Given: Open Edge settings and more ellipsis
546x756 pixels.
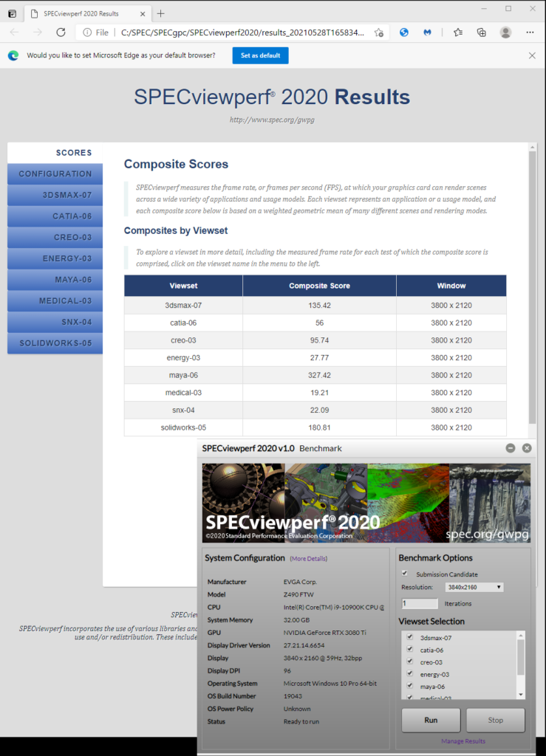Looking at the screenshot, I should pos(530,32).
